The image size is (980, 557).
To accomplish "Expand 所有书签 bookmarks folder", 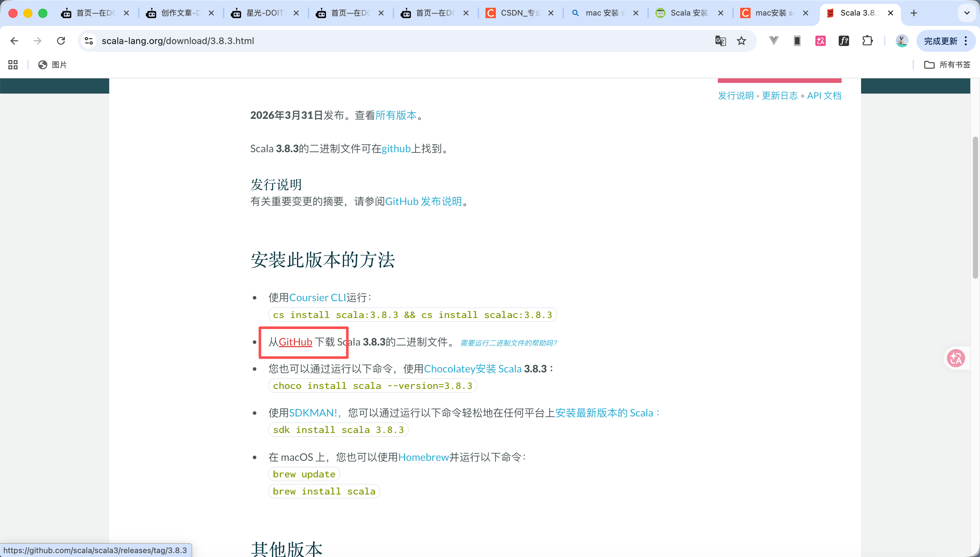I will (947, 65).
